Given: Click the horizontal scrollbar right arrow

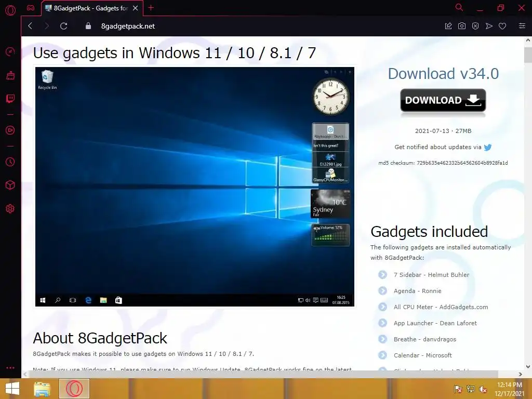Looking at the screenshot, I should coord(521,374).
